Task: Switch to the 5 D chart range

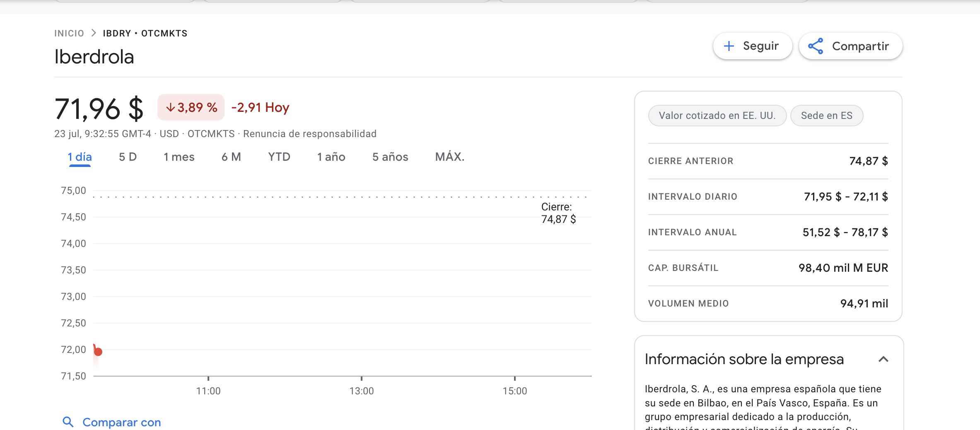Action: (128, 157)
